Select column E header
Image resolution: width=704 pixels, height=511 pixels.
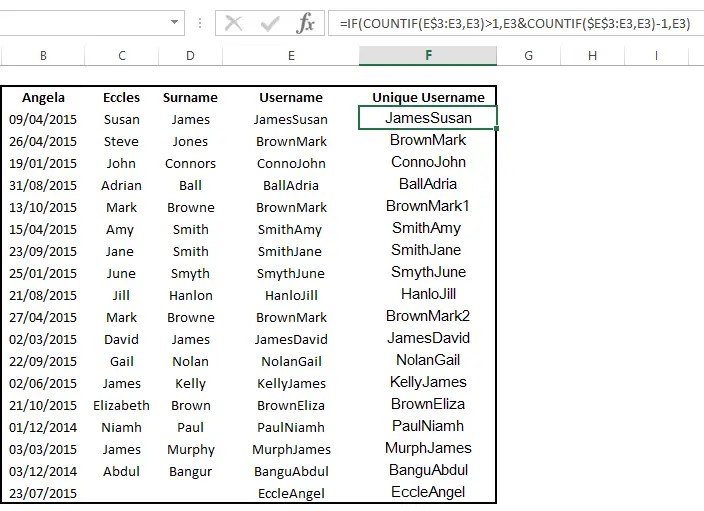click(x=291, y=56)
